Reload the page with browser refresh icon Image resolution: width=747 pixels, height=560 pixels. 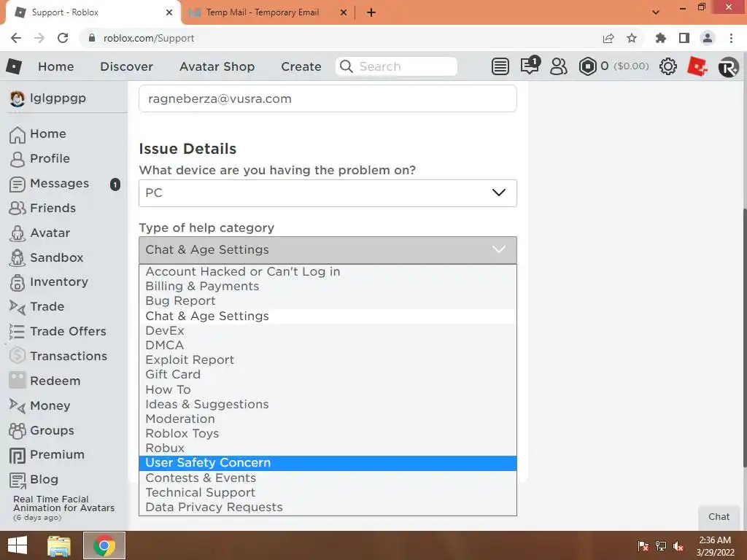[63, 38]
